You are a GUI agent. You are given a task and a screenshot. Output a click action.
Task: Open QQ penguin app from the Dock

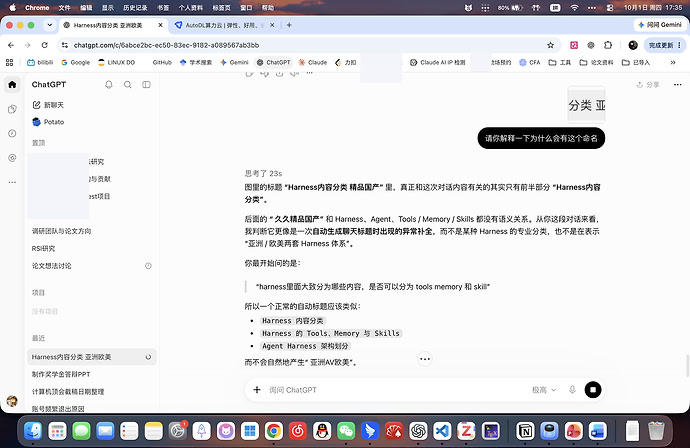point(322,431)
